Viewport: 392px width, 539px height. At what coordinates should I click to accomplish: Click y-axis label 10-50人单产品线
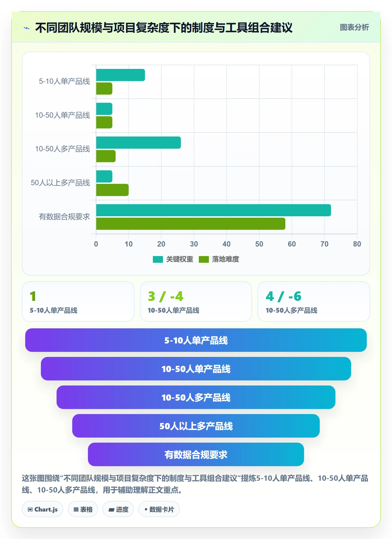tap(62, 115)
